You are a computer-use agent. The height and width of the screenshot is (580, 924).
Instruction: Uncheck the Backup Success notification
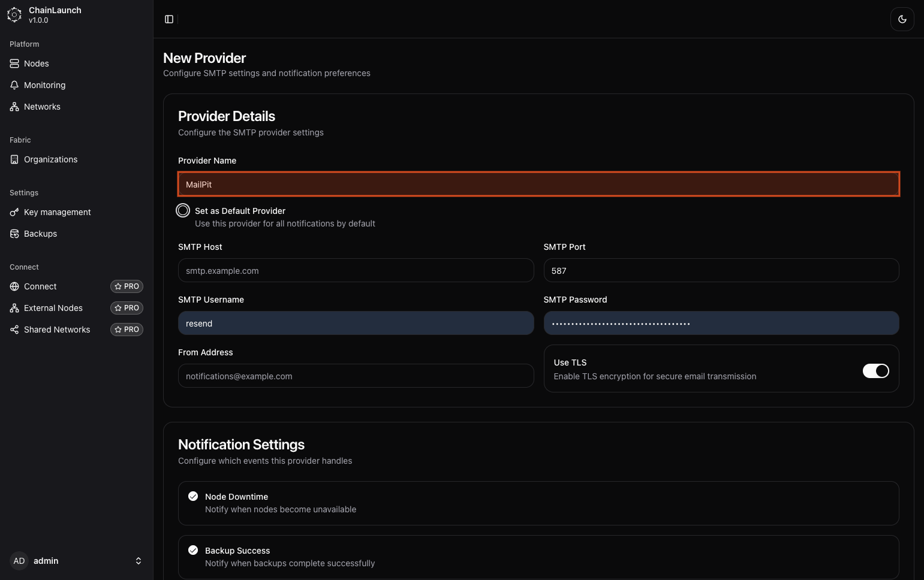[193, 550]
